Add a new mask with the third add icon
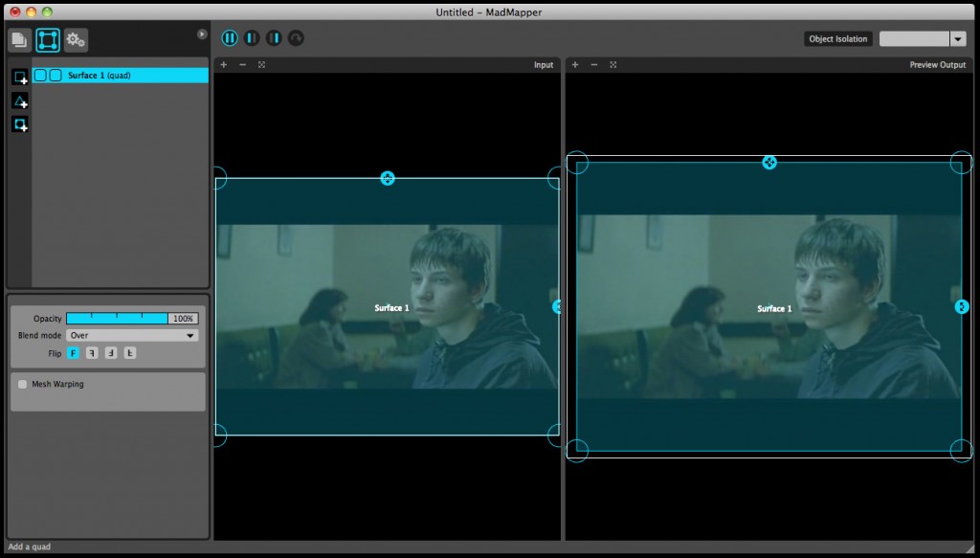 [20, 123]
